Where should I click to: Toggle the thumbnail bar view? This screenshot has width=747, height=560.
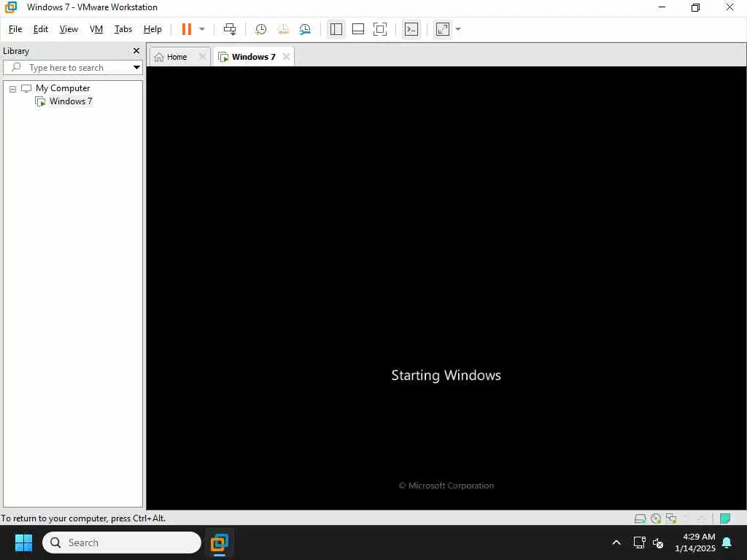pos(357,29)
